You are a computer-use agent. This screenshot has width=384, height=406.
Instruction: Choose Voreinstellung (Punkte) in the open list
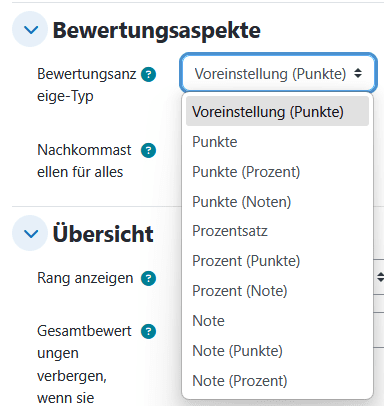pyautogui.click(x=277, y=111)
